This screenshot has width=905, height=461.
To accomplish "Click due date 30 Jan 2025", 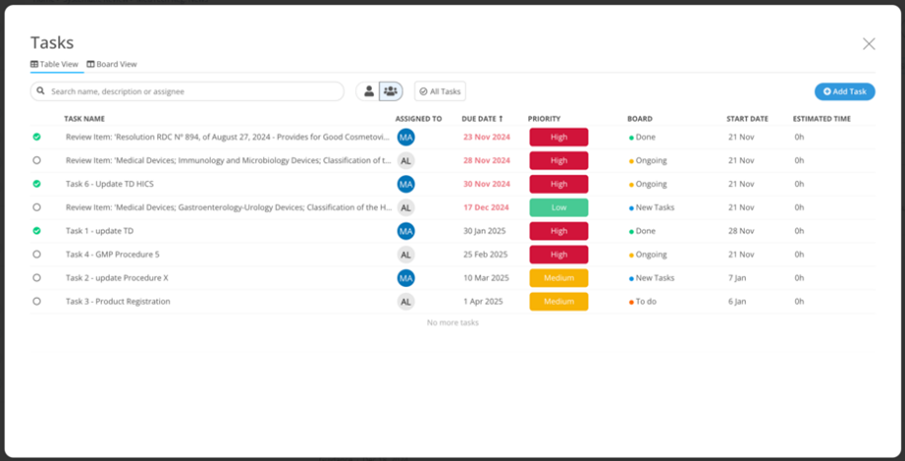I will pos(484,231).
